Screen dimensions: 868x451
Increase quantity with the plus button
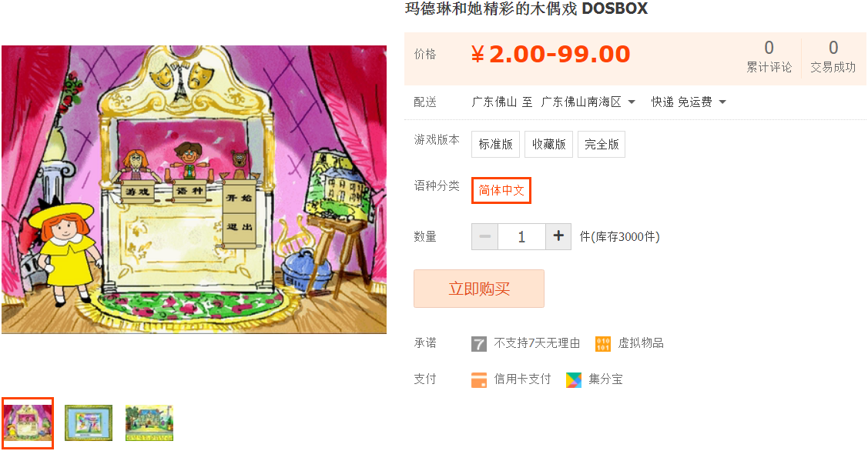(x=558, y=236)
